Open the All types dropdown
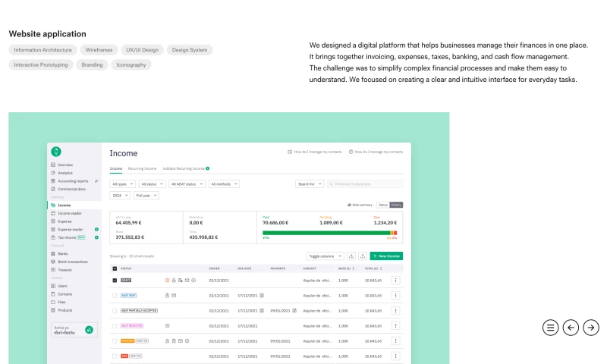This screenshot has width=607, height=364. pyautogui.click(x=122, y=184)
